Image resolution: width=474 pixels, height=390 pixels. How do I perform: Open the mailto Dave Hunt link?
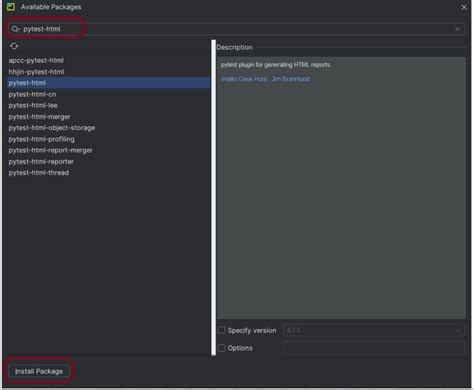244,79
